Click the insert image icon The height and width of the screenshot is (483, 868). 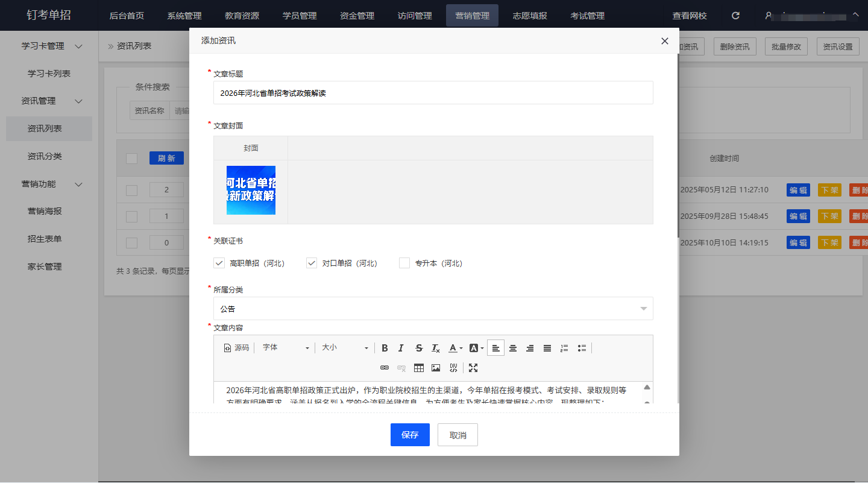click(x=436, y=367)
